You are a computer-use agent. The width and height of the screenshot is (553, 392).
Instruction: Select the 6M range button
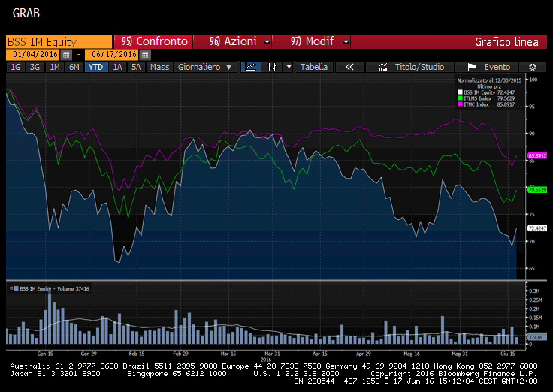74,67
